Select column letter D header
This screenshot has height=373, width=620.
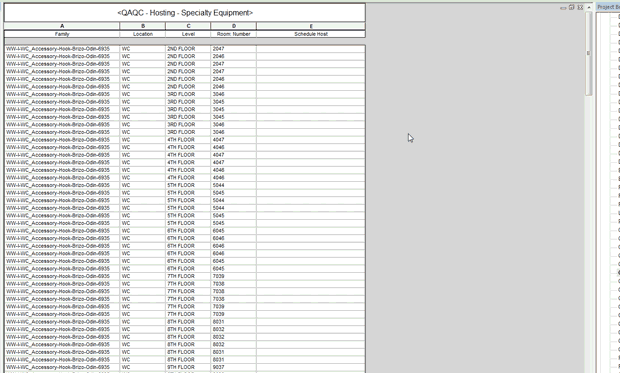(234, 26)
